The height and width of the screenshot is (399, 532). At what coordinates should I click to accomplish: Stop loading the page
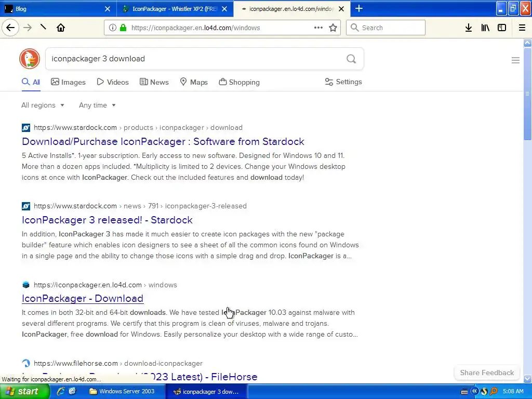pos(43,27)
